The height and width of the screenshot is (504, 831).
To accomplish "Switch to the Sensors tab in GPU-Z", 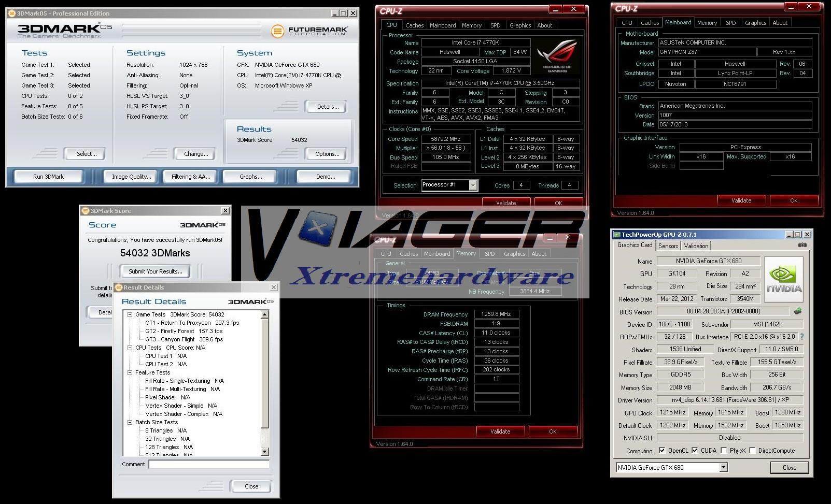I will coord(668,246).
